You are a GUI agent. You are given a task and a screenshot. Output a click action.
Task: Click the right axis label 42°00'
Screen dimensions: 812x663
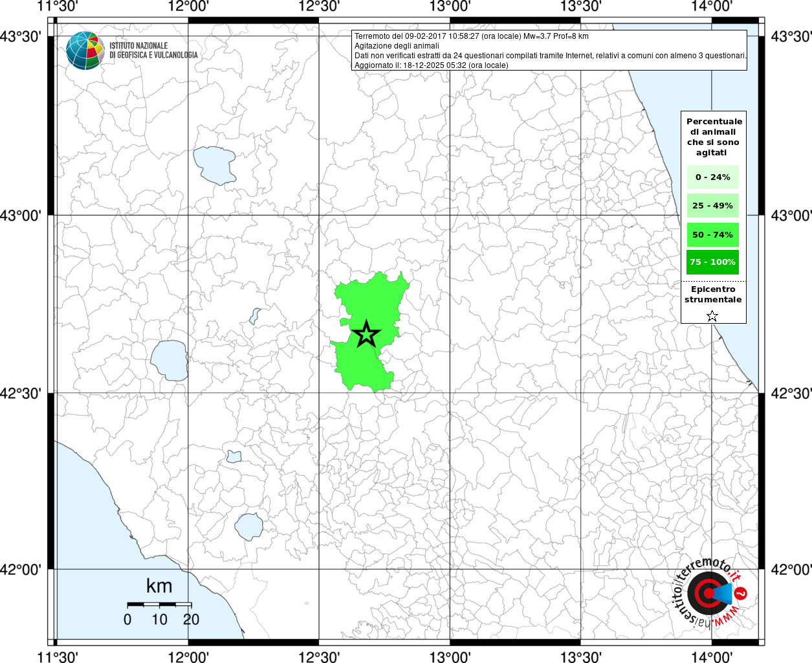pos(791,570)
